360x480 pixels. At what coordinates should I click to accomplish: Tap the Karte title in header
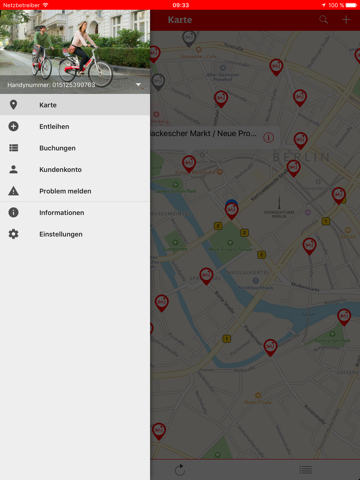180,20
